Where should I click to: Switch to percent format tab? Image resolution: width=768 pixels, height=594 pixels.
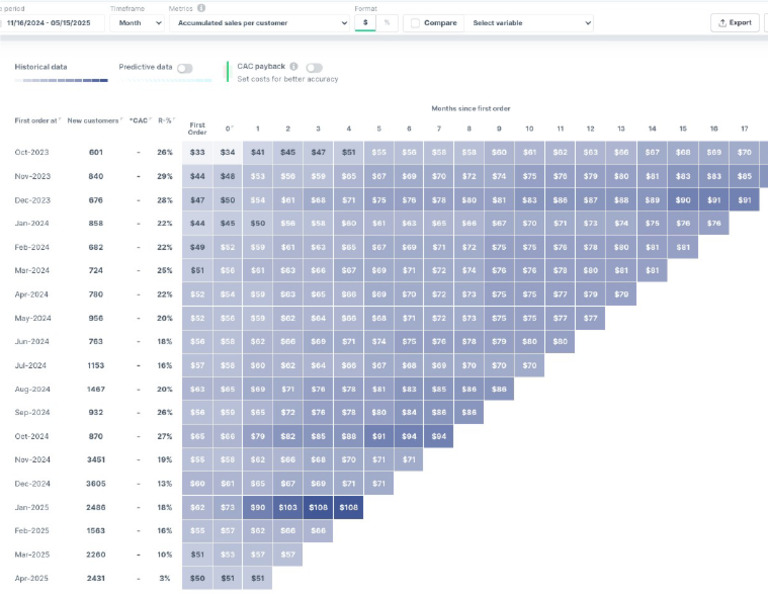(387, 23)
